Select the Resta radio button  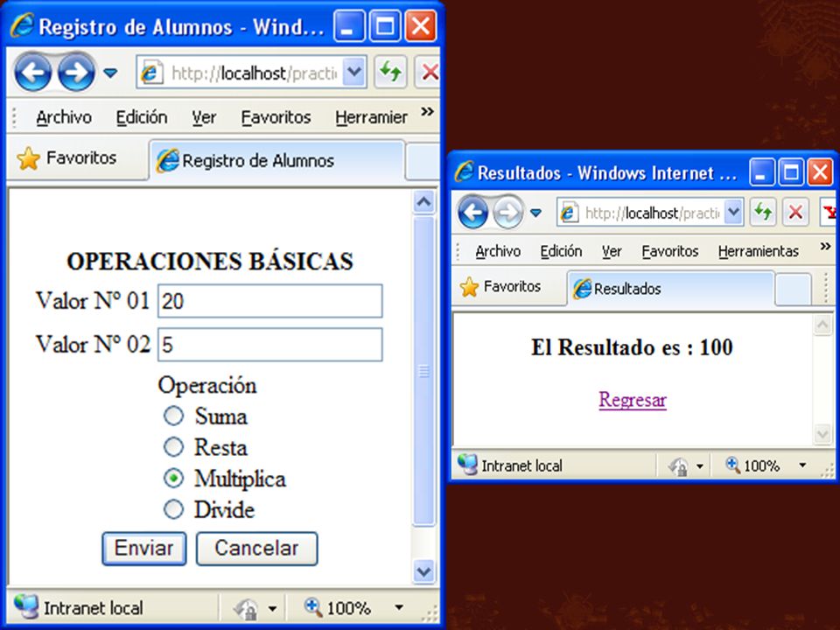coord(173,447)
